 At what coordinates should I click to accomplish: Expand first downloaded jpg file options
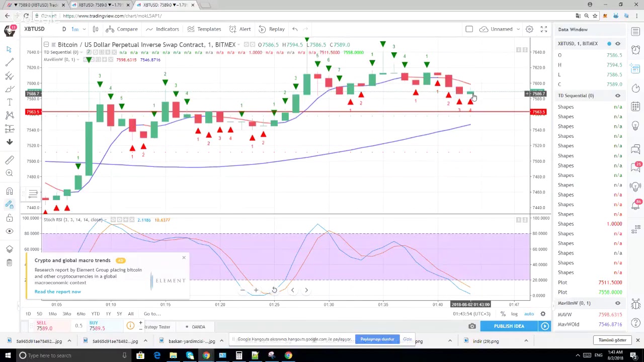[69, 341]
